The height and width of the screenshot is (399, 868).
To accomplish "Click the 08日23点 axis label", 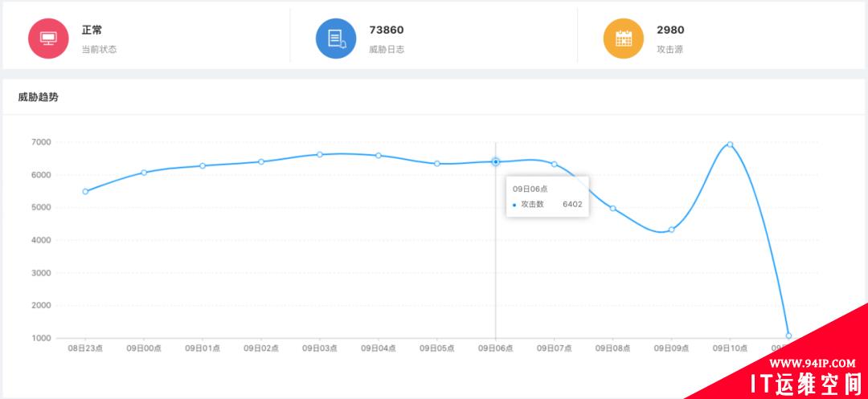I will (85, 348).
